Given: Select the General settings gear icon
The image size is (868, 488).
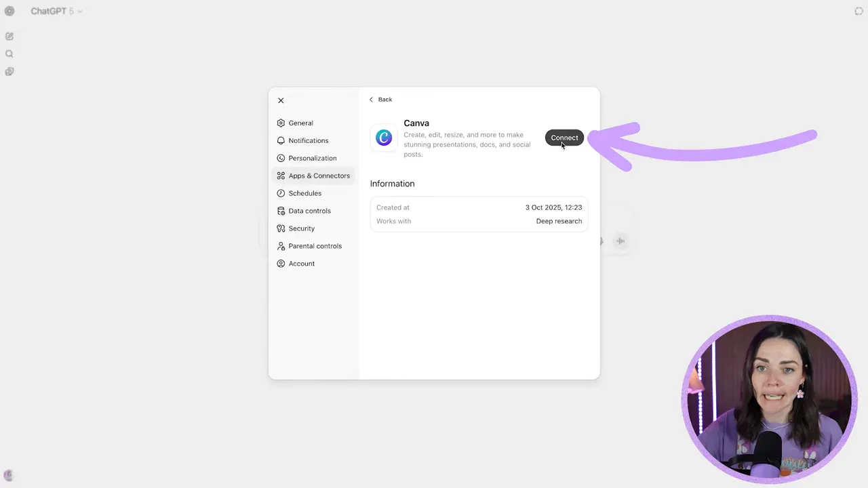Looking at the screenshot, I should click(281, 123).
